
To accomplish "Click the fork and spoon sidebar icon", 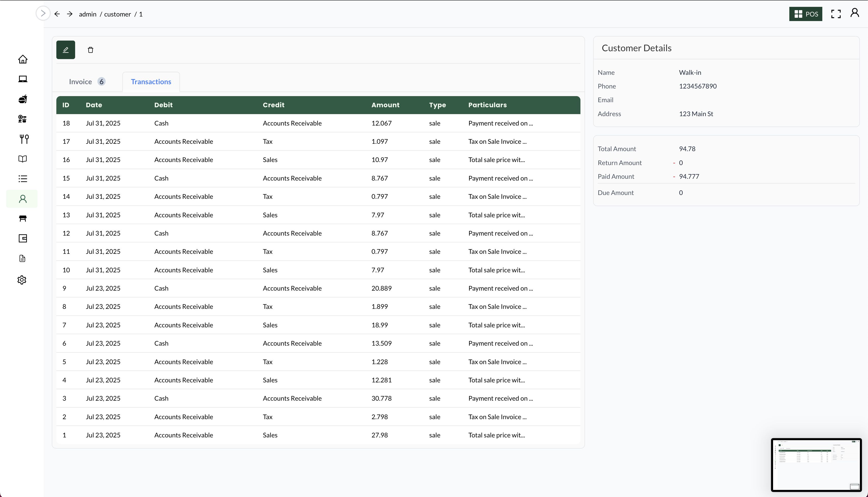I will pyautogui.click(x=24, y=139).
